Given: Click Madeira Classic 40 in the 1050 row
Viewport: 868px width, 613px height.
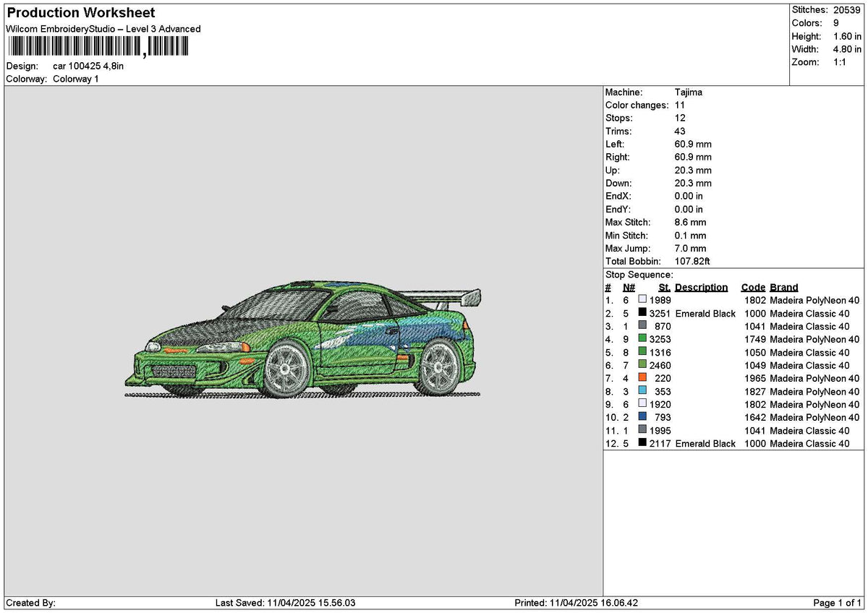Looking at the screenshot, I should pyautogui.click(x=809, y=352).
